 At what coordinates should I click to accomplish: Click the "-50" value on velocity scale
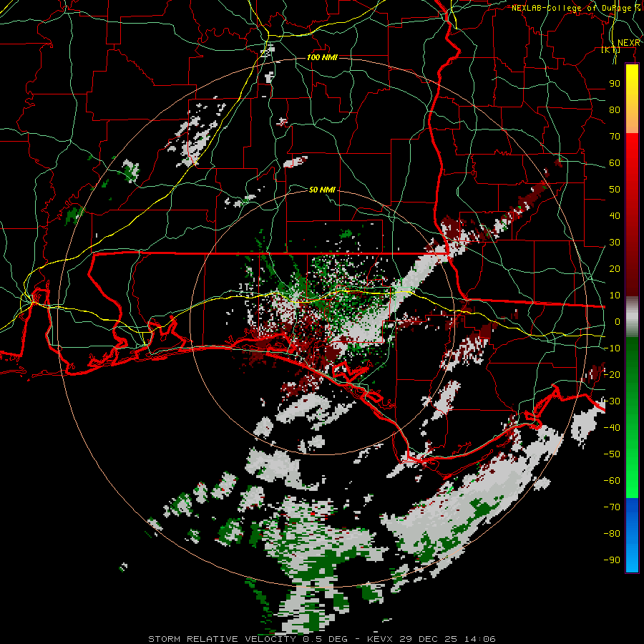612,454
